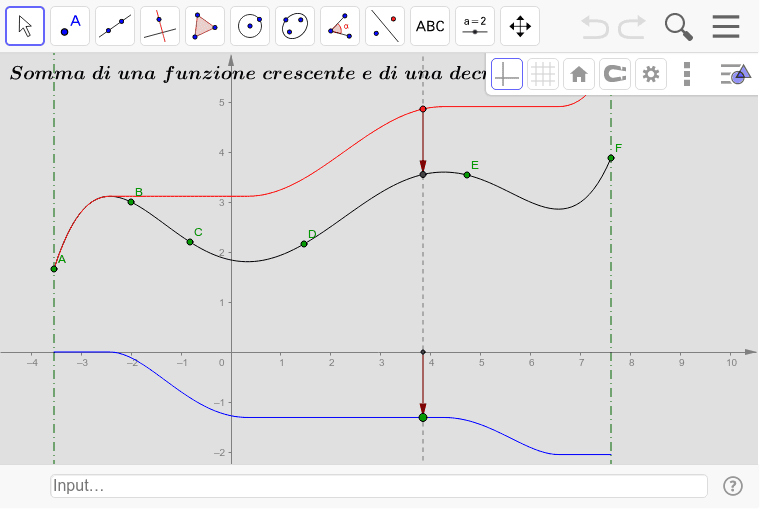The height and width of the screenshot is (509, 760).
Task: Toggle the style bar views icon
Action: point(735,74)
